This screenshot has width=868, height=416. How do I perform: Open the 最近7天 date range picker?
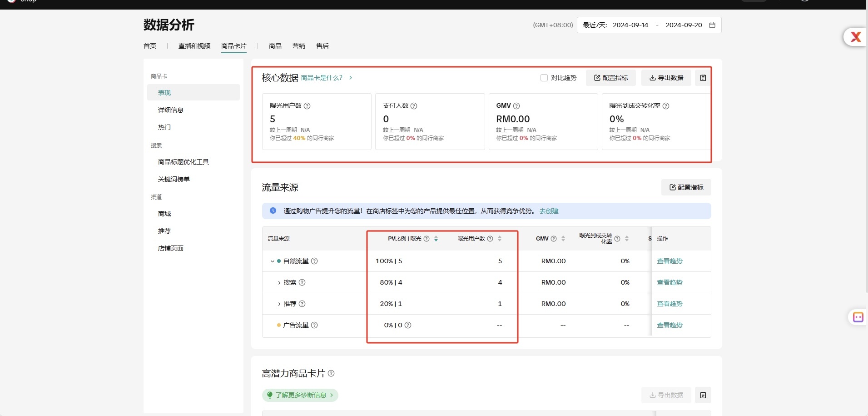tap(649, 25)
